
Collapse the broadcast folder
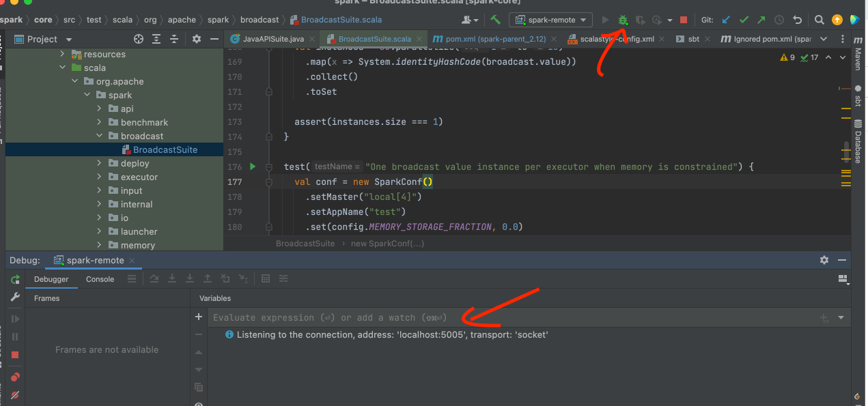coord(99,136)
